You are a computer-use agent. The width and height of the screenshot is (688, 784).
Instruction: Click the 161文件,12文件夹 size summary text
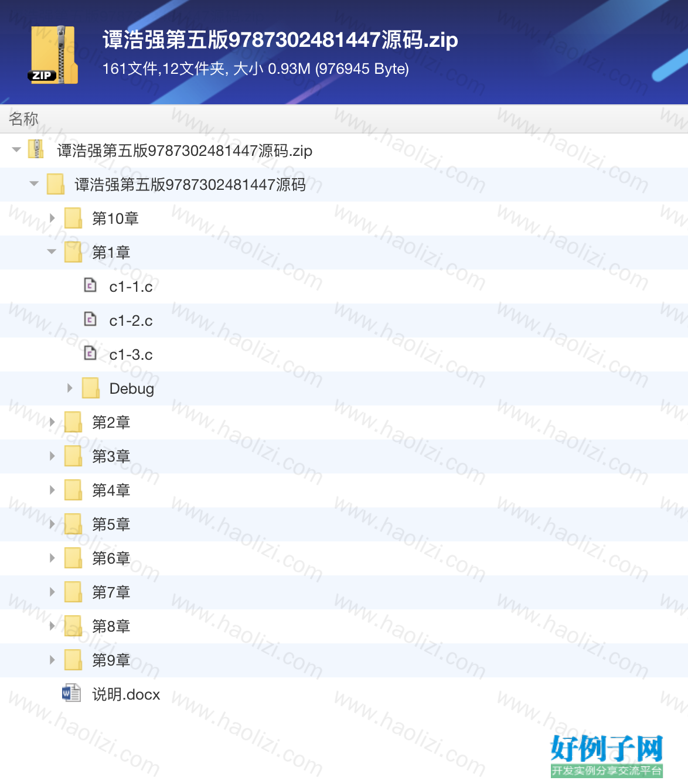coord(256,69)
